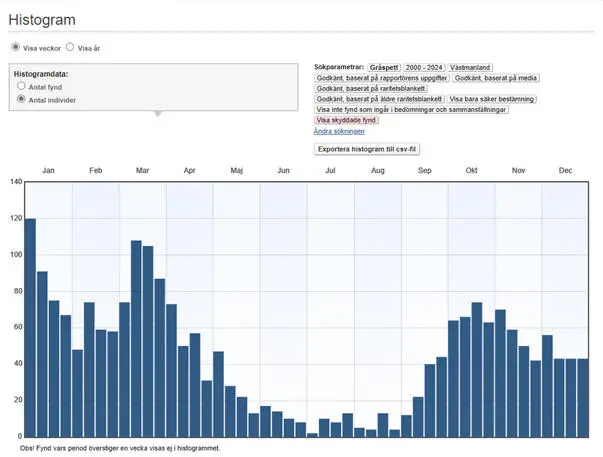Click the tallest October bar in histogram
603x457 pixels.
(477, 369)
